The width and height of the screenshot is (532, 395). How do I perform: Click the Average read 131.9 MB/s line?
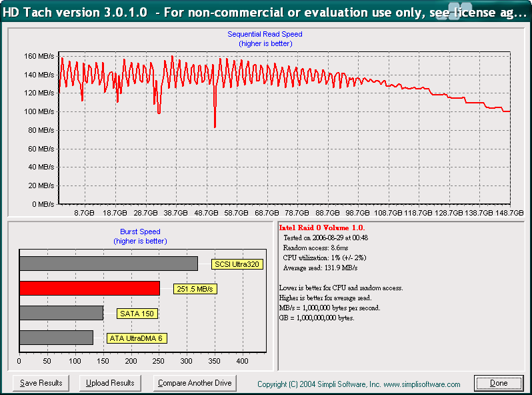tap(320, 268)
